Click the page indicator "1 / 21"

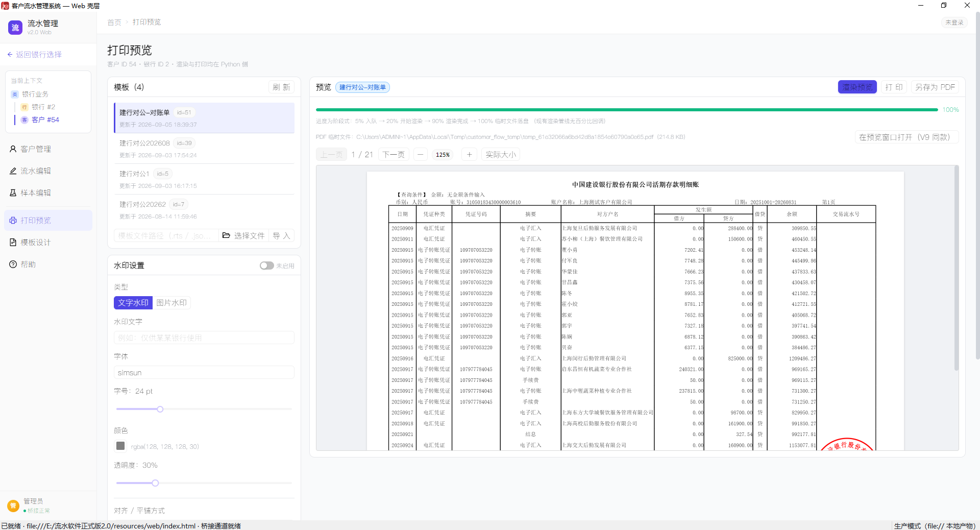tap(362, 155)
